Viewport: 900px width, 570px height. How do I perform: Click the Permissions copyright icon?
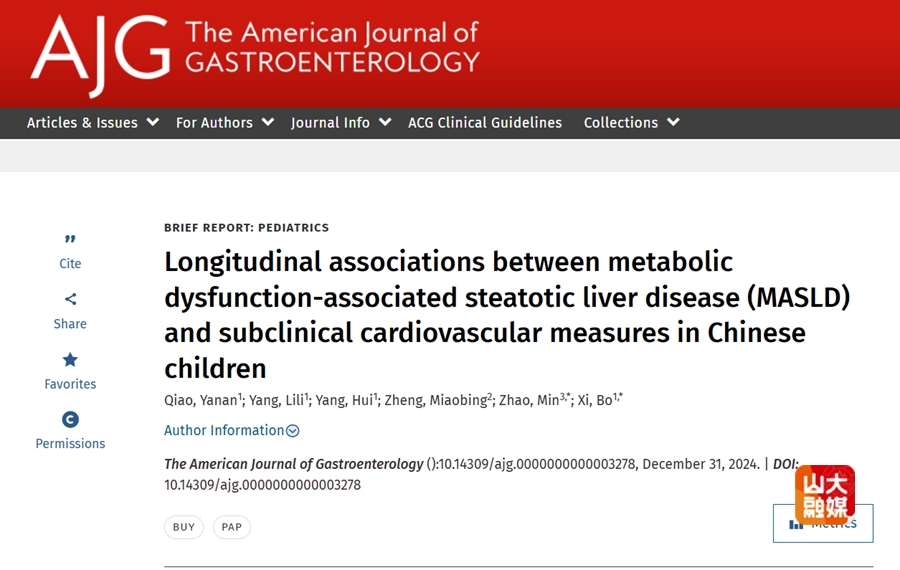[70, 420]
